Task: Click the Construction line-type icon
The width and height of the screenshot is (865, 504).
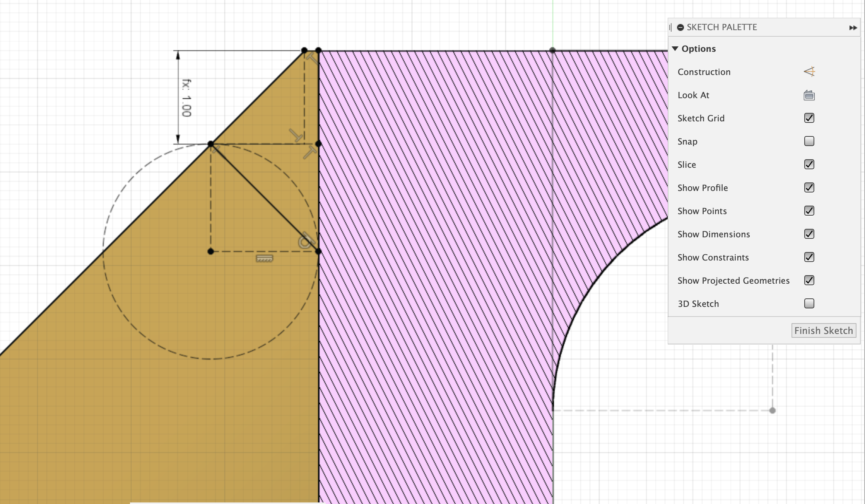Action: click(809, 72)
